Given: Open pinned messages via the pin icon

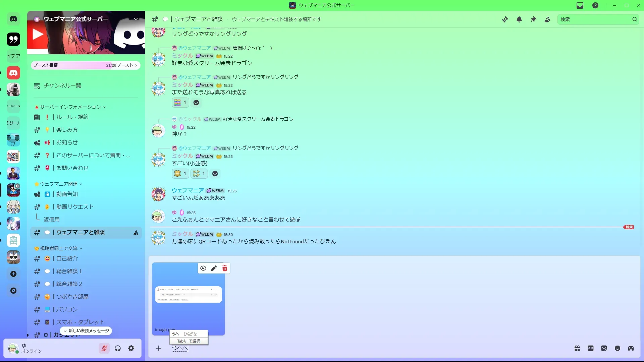Looking at the screenshot, I should coord(533,19).
